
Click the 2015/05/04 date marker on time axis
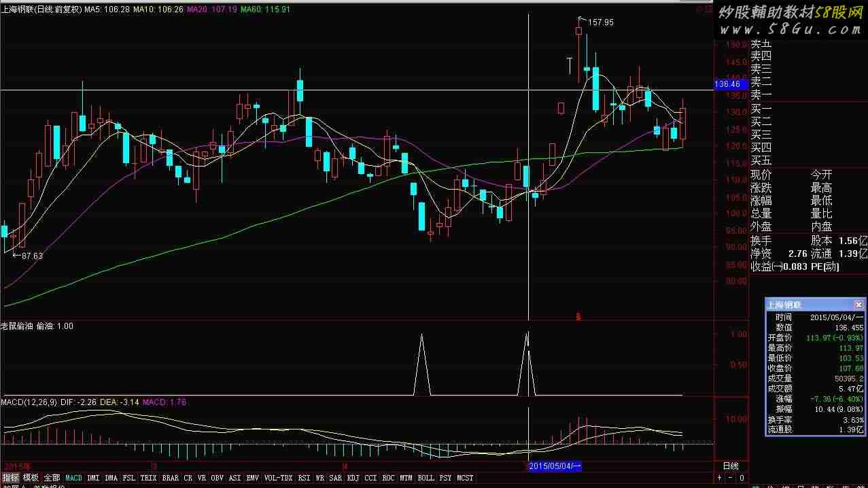coord(555,466)
